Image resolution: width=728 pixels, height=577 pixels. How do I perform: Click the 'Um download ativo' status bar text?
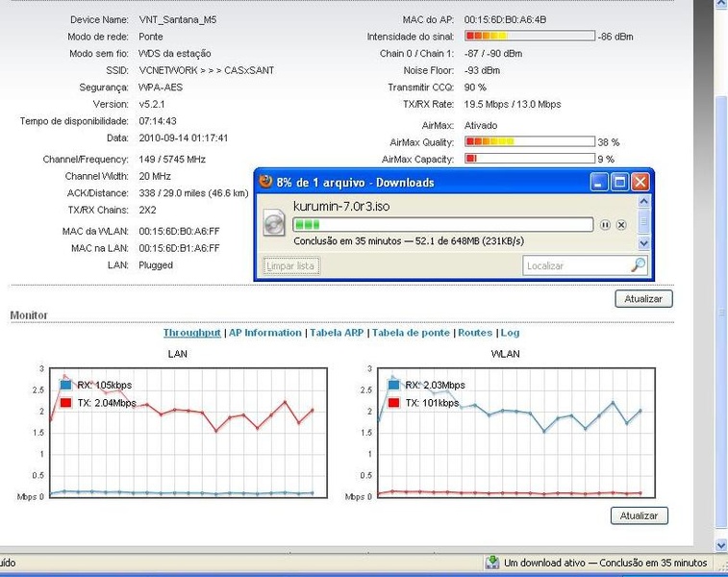tap(606, 563)
